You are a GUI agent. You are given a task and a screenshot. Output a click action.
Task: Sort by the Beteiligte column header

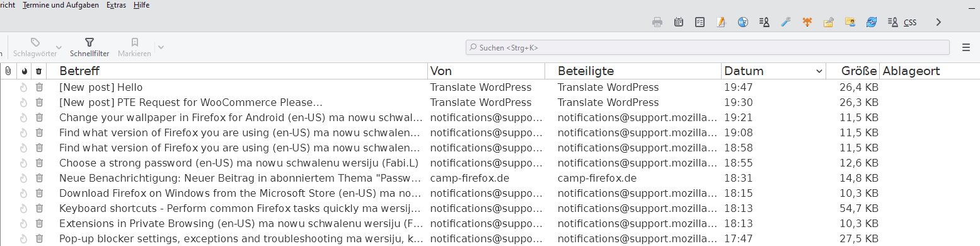coord(633,71)
